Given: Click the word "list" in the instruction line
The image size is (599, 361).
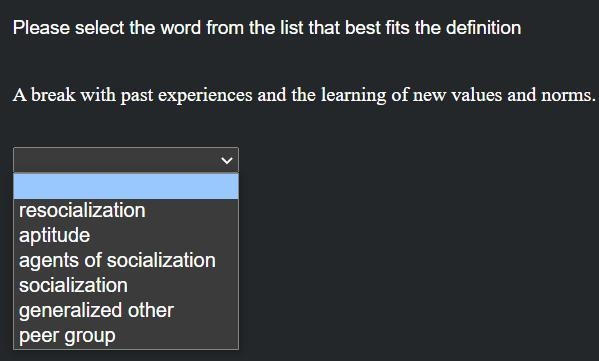Looking at the screenshot, I should (291, 28).
